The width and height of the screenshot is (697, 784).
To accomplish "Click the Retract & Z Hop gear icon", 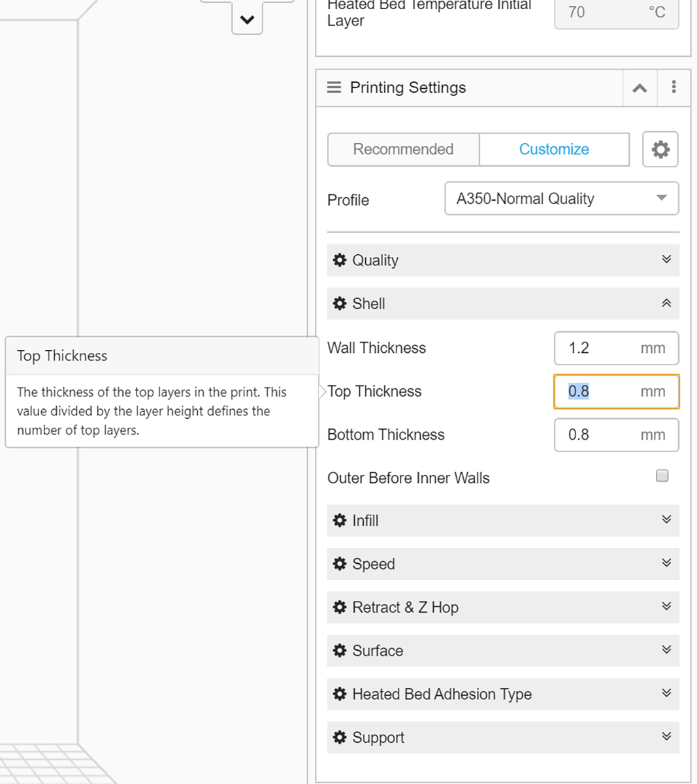I will tap(340, 607).
